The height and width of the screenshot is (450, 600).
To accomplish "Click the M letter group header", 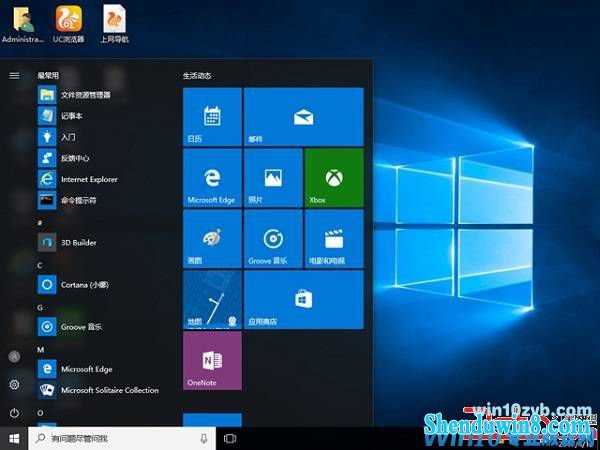I will 40,350.
